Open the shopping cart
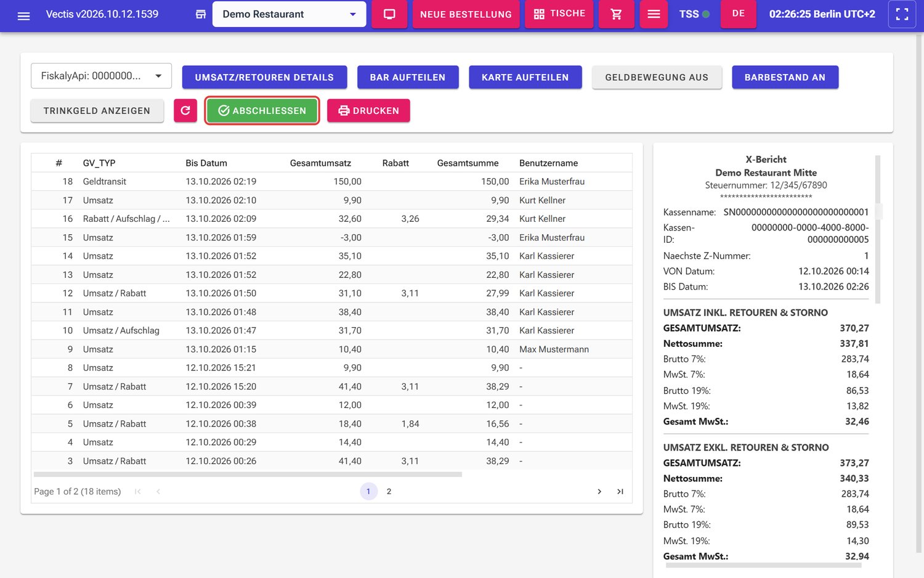The image size is (924, 578). click(616, 14)
